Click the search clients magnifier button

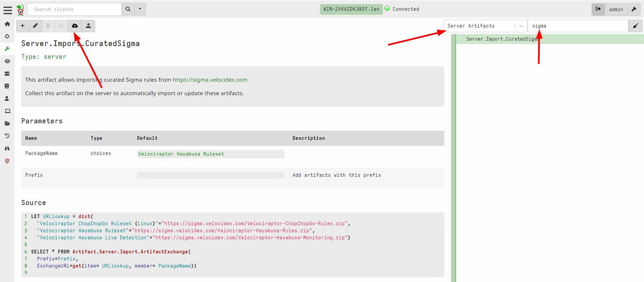(128, 9)
